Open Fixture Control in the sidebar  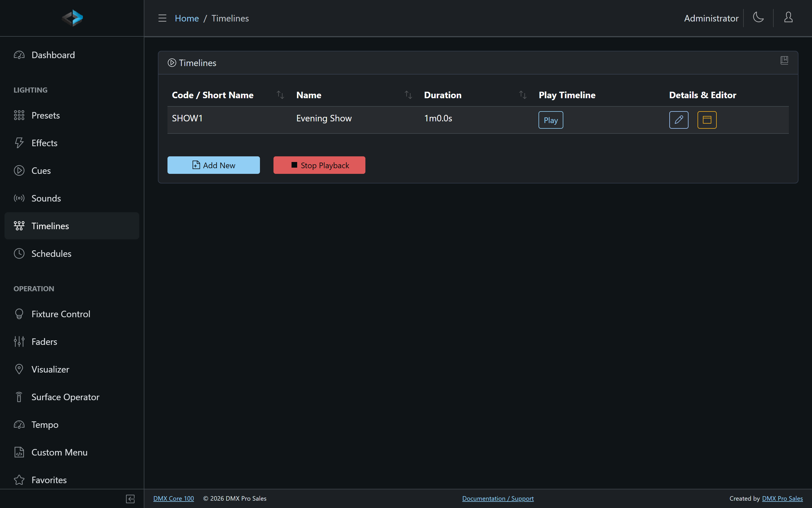pyautogui.click(x=72, y=314)
